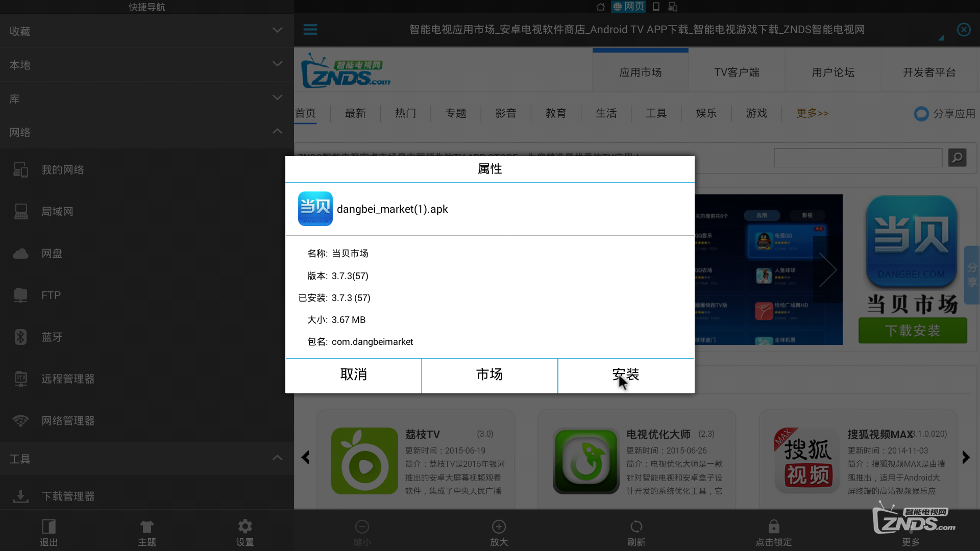This screenshot has height=551, width=980.
Task: Click the app list left arrow
Action: (305, 457)
